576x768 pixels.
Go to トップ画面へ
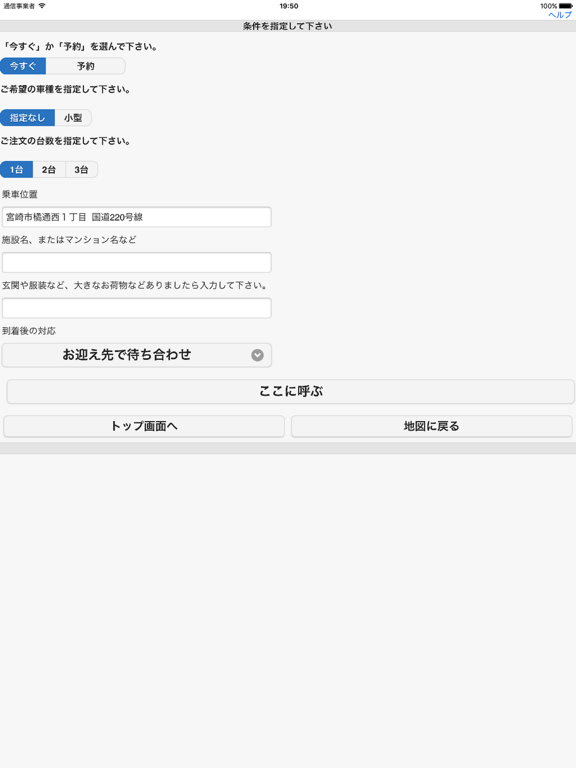coord(144,426)
